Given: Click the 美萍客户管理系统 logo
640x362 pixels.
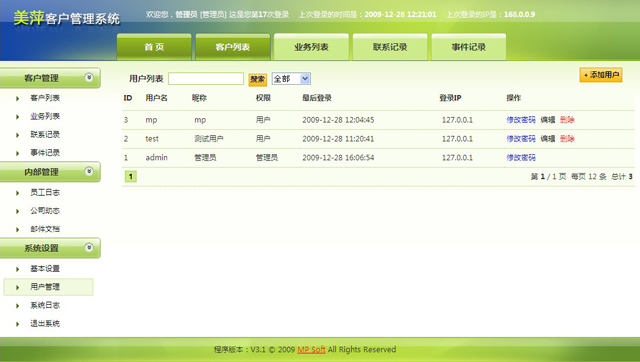Looking at the screenshot, I should [x=67, y=18].
